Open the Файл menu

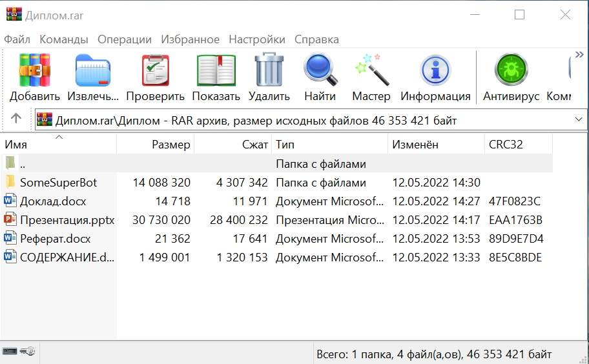17,39
